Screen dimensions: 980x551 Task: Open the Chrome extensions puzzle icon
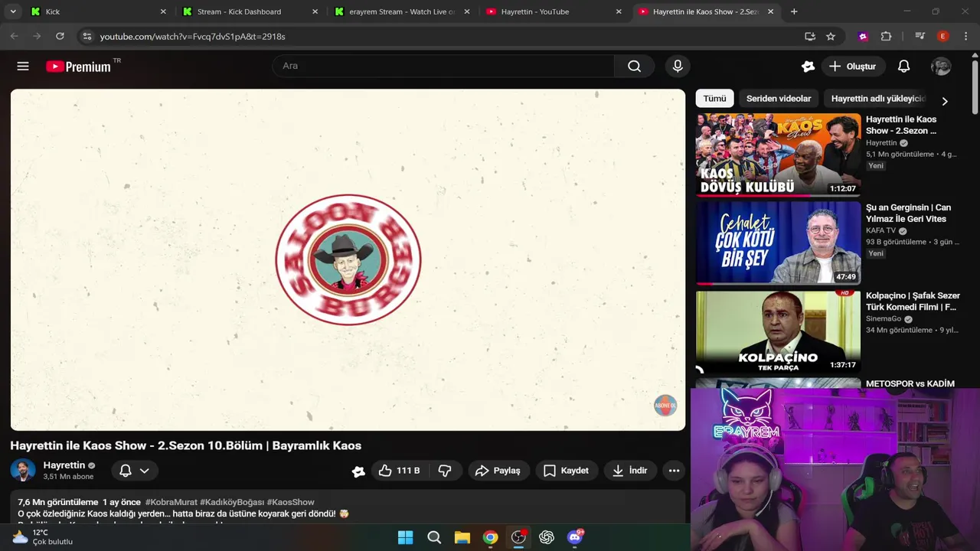tap(887, 36)
